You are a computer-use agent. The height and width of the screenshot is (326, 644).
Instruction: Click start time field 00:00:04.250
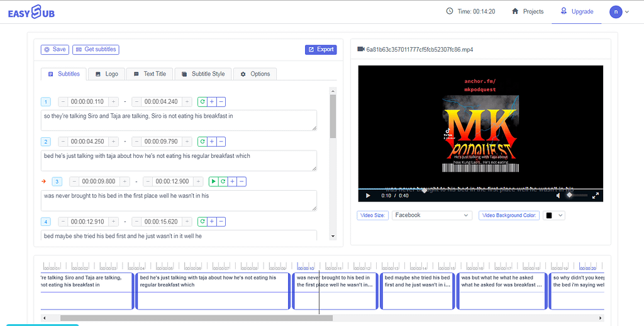88,142
